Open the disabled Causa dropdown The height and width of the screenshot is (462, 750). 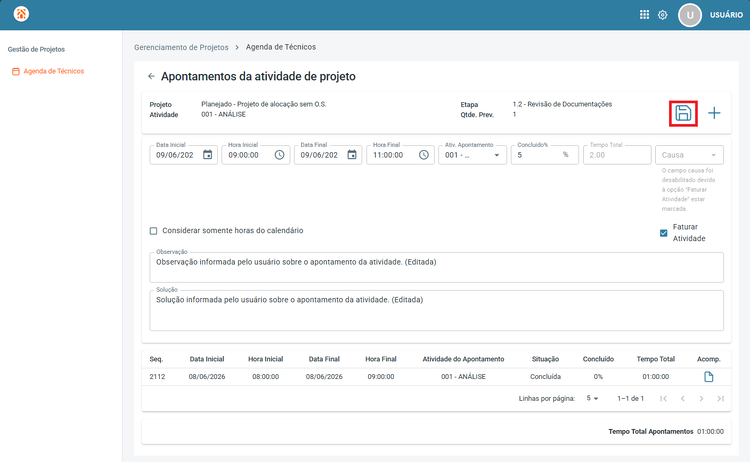coord(689,155)
